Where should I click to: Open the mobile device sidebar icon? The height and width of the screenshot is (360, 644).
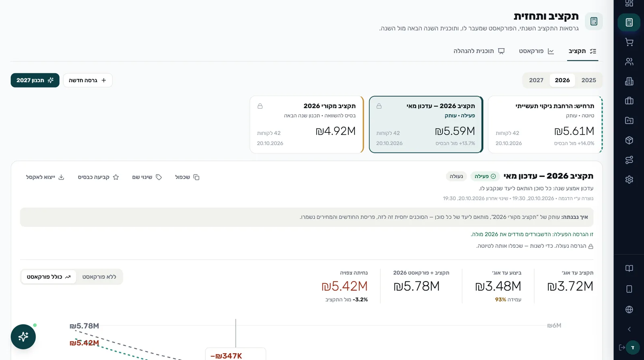pos(629,289)
